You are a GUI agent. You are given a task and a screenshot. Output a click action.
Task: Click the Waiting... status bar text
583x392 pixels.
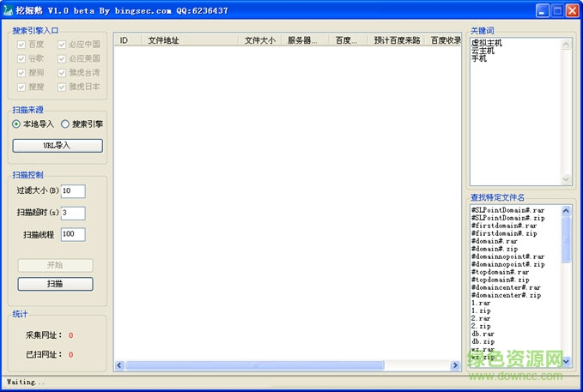point(26,383)
